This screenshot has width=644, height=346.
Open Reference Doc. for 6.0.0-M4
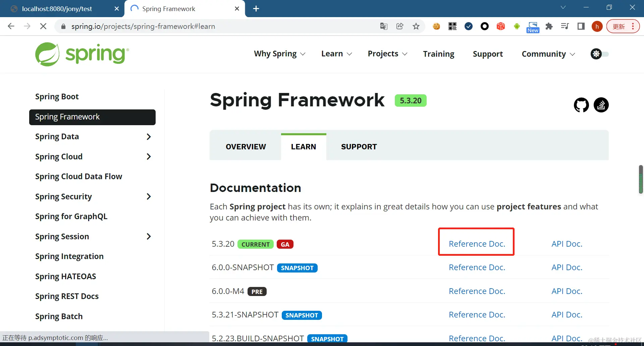[477, 291]
